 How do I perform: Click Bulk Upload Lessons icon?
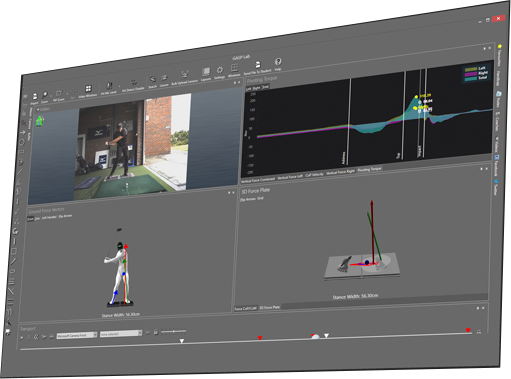pos(184,75)
